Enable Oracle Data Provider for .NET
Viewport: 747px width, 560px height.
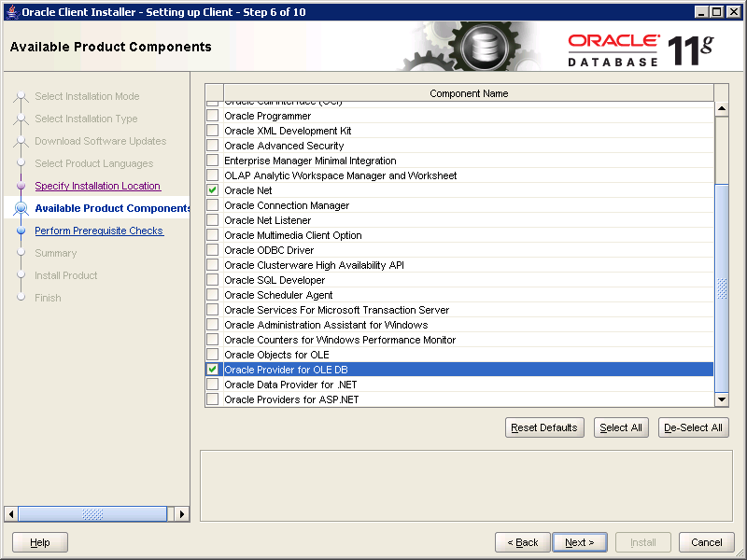(x=212, y=385)
